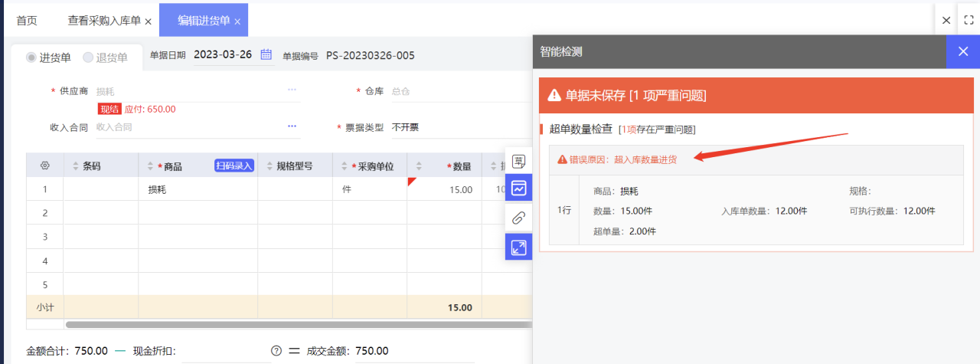Click the red 现结 tag
The image size is (980, 364).
click(109, 109)
